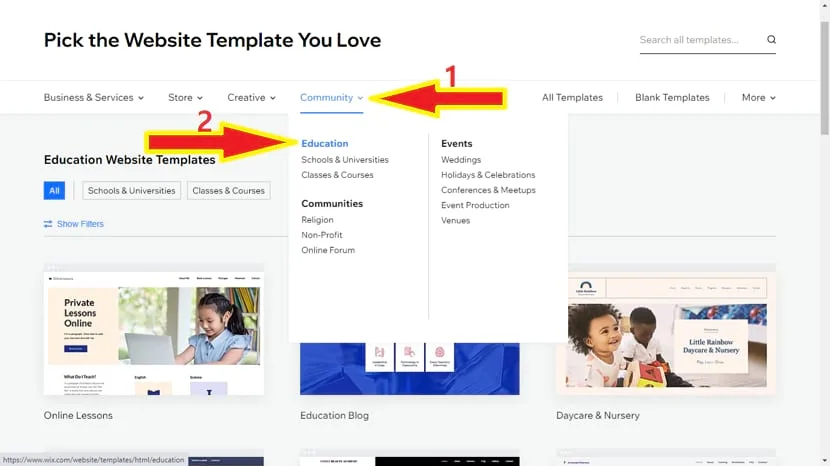Open Online Forum templates
This screenshot has width=830, height=466.
328,250
